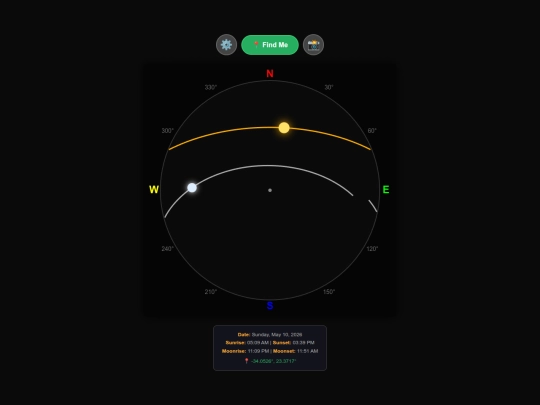
Task: Click the 300° bearing label
Action: [168, 131]
